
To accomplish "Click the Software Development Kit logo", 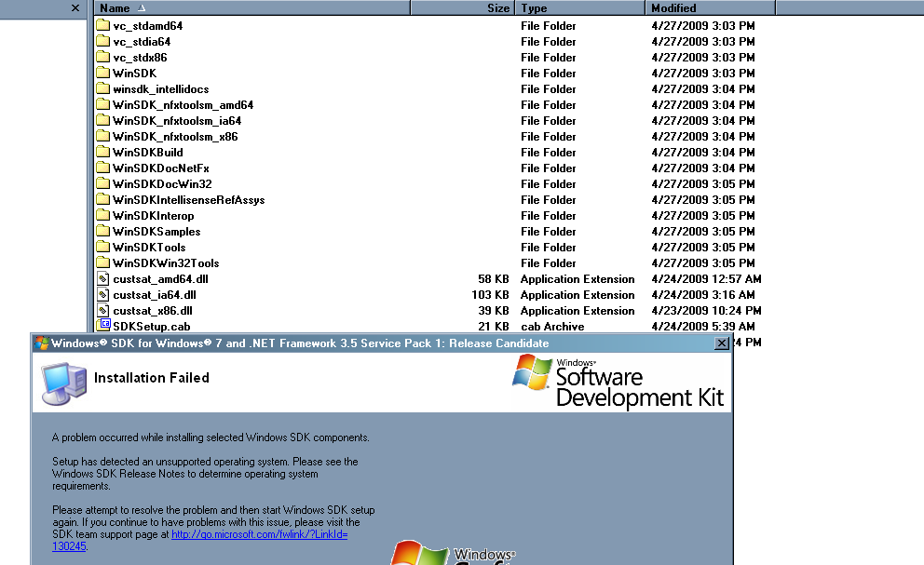I will point(618,382).
